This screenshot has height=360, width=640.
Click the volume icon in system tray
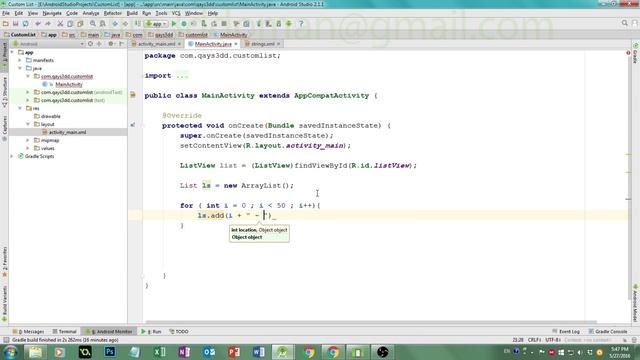point(580,352)
